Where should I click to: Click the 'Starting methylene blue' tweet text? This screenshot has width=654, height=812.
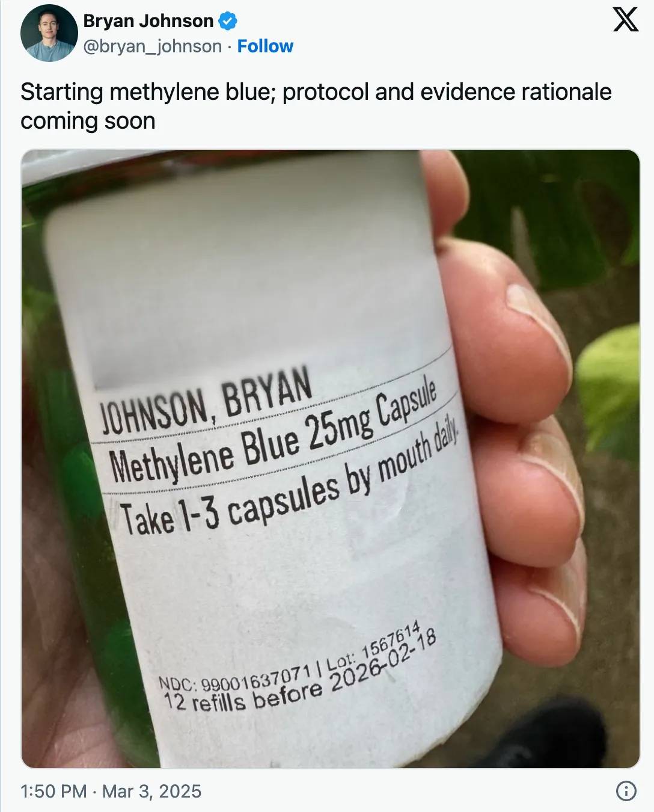[x=148, y=92]
